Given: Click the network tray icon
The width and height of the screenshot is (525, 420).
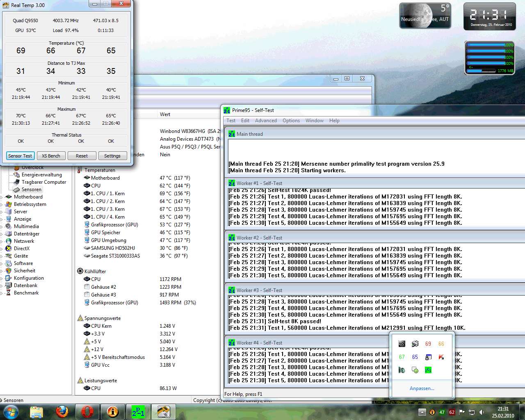Looking at the screenshot, I should pos(472,412).
